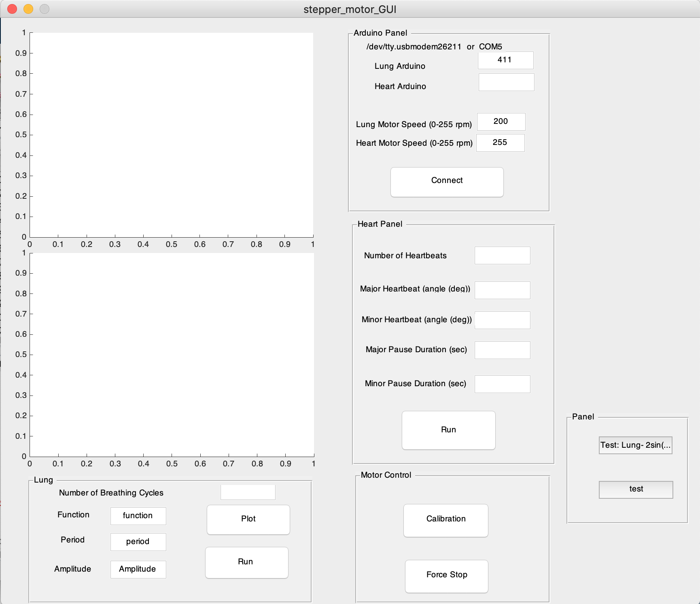Click Run in the Heart Panel

[x=448, y=430]
